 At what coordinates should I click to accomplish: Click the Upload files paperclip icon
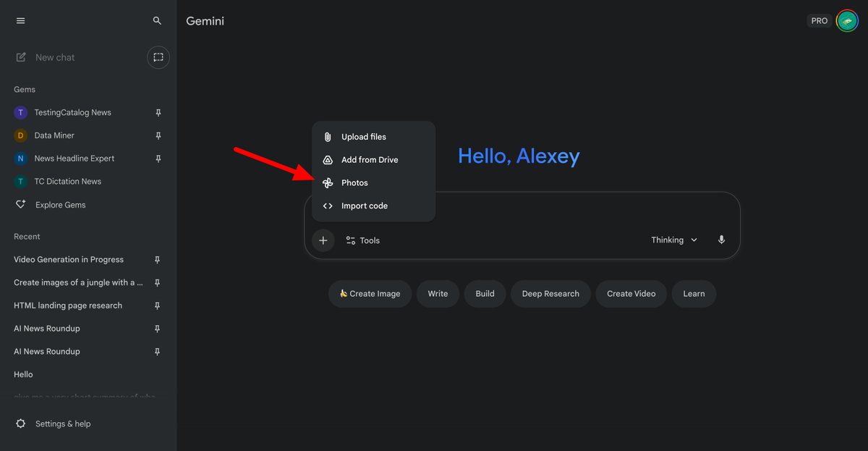click(x=328, y=136)
